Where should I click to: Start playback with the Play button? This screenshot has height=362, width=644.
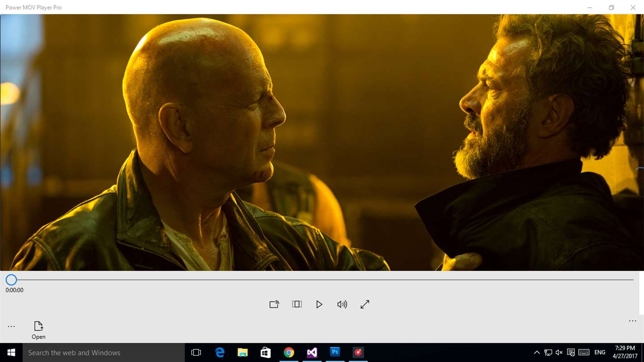pyautogui.click(x=319, y=304)
